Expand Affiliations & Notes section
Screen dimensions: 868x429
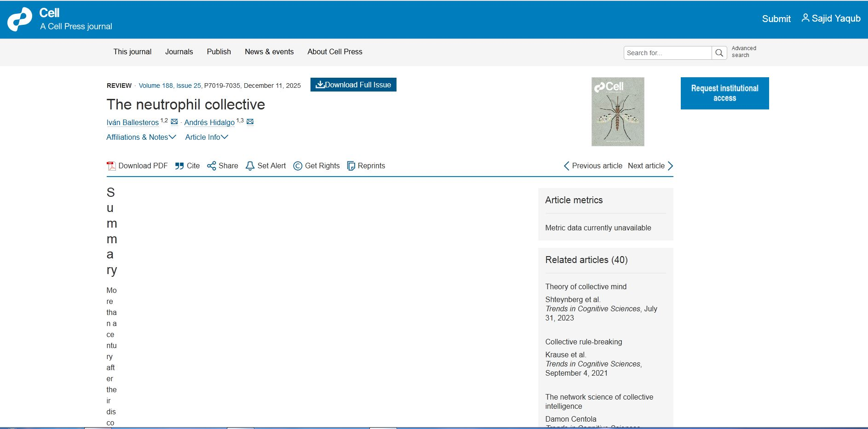[141, 137]
